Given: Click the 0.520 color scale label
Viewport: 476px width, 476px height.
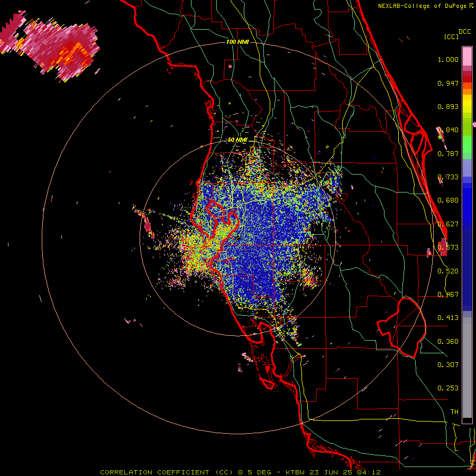Looking at the screenshot, I should 448,271.
